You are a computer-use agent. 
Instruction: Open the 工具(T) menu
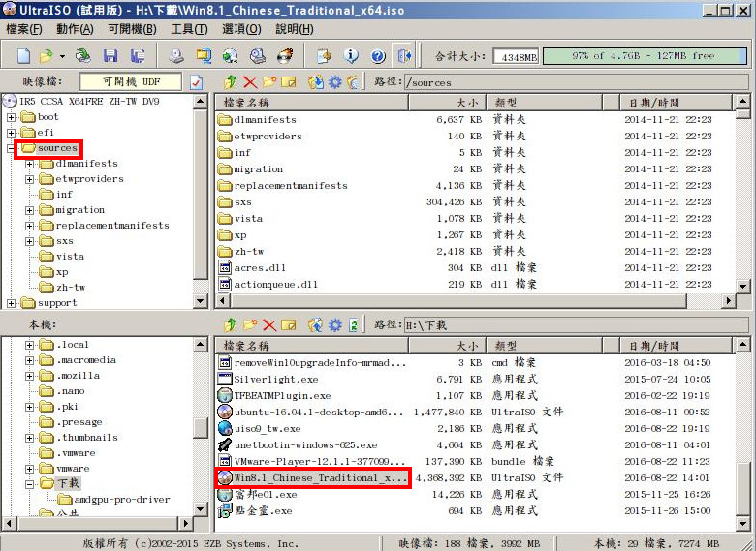pos(189,29)
